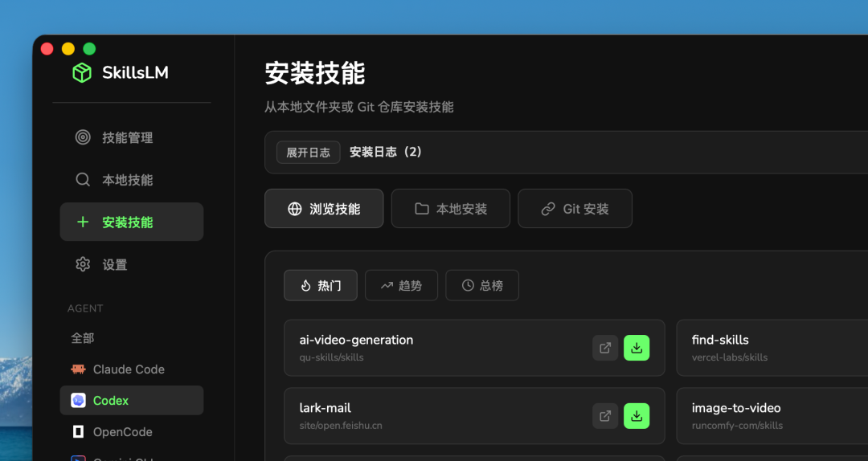This screenshot has width=868, height=461.
Task: Click the clock icon on 总榜
Action: pos(468,286)
